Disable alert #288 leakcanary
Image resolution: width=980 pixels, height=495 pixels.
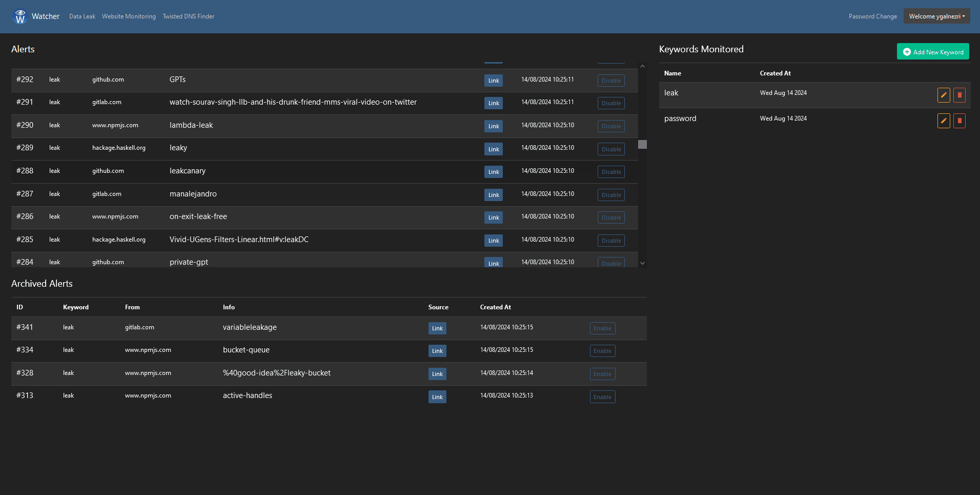pyautogui.click(x=611, y=172)
